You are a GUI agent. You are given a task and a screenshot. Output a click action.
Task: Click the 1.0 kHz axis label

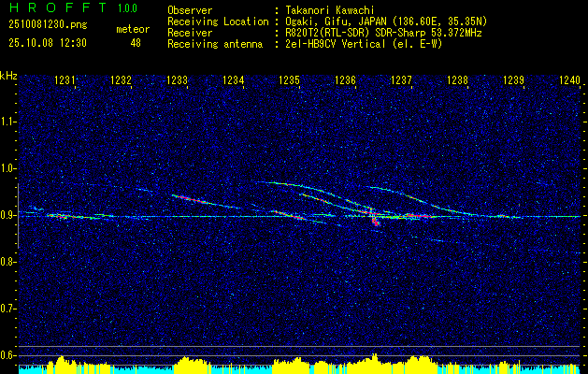[x=7, y=168]
